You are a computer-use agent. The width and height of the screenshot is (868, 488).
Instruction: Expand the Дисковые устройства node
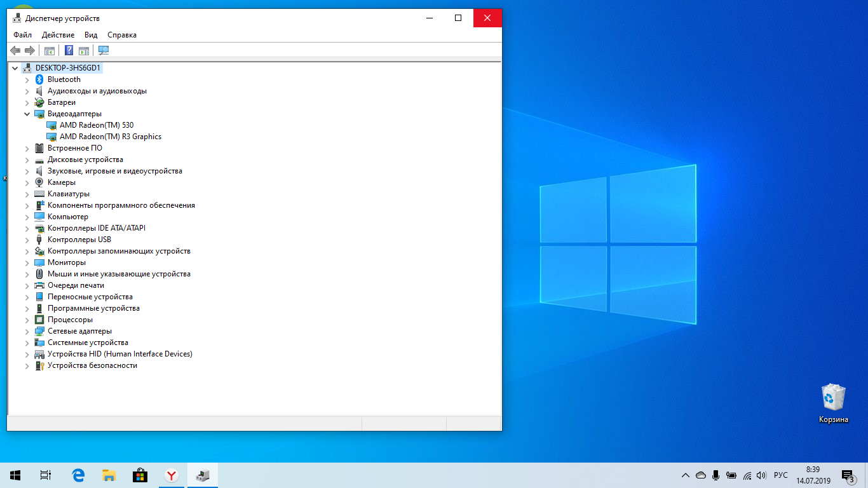pos(27,159)
